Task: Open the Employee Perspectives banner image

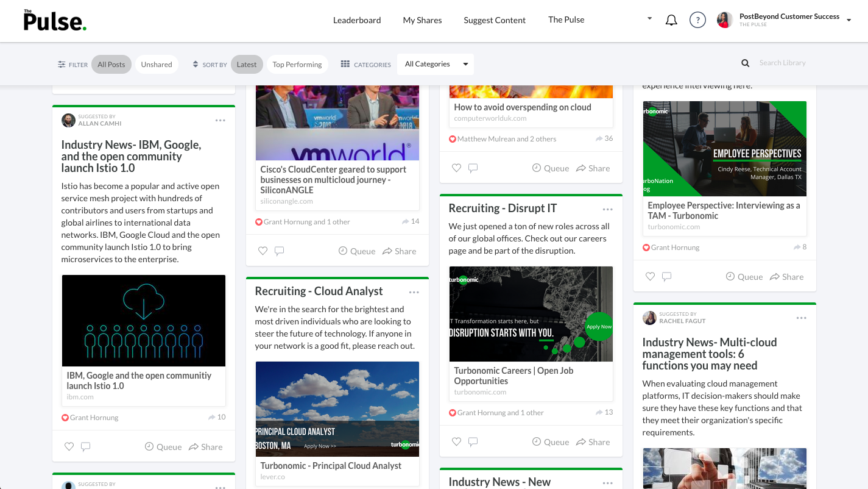Action: [725, 149]
